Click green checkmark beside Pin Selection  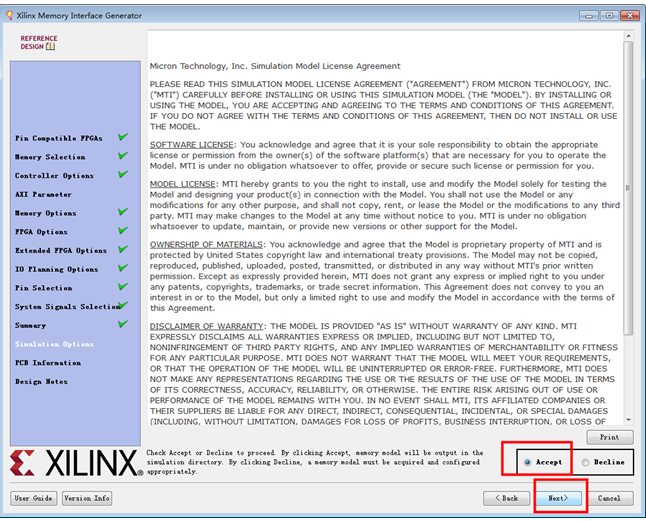click(x=123, y=286)
